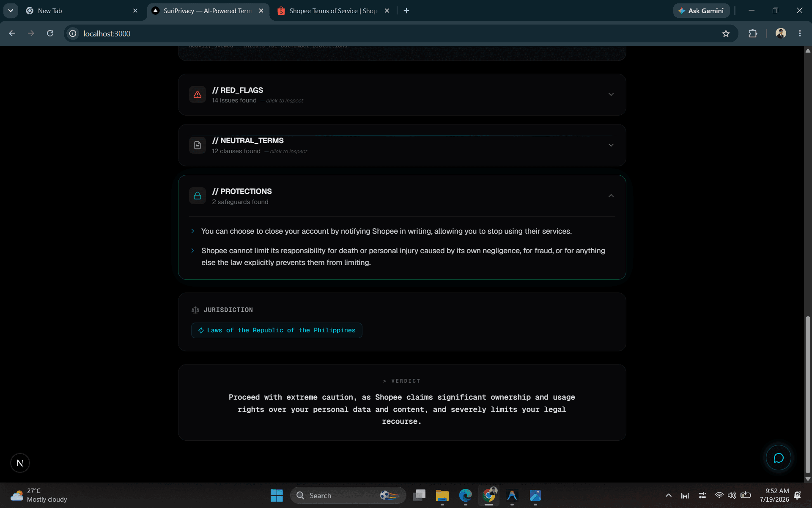This screenshot has width=812, height=508.
Task: Click the scrollbar down arrow
Action: [808, 479]
